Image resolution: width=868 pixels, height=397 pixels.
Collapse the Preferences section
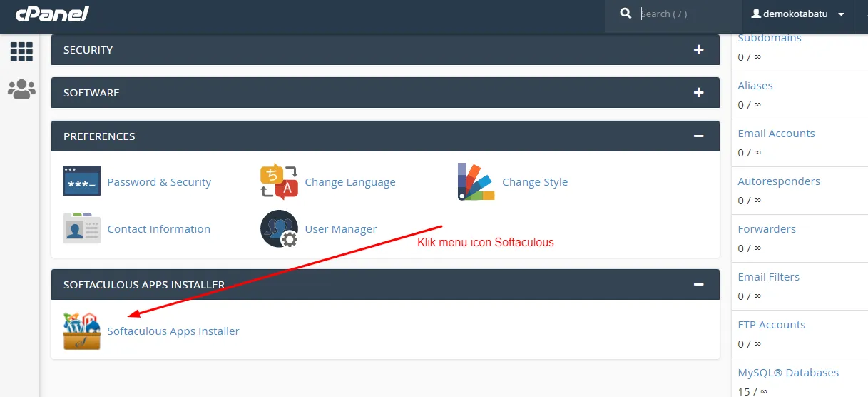[698, 136]
